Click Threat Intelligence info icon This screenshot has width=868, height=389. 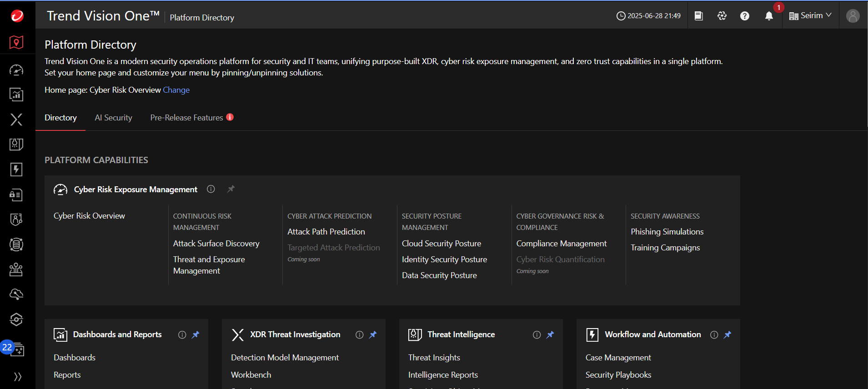(x=537, y=335)
